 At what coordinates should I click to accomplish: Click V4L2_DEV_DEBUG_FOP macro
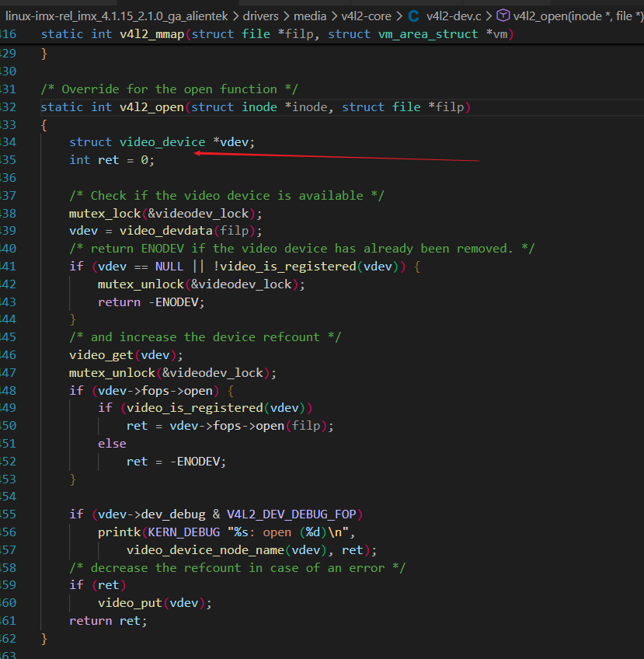[x=291, y=514]
